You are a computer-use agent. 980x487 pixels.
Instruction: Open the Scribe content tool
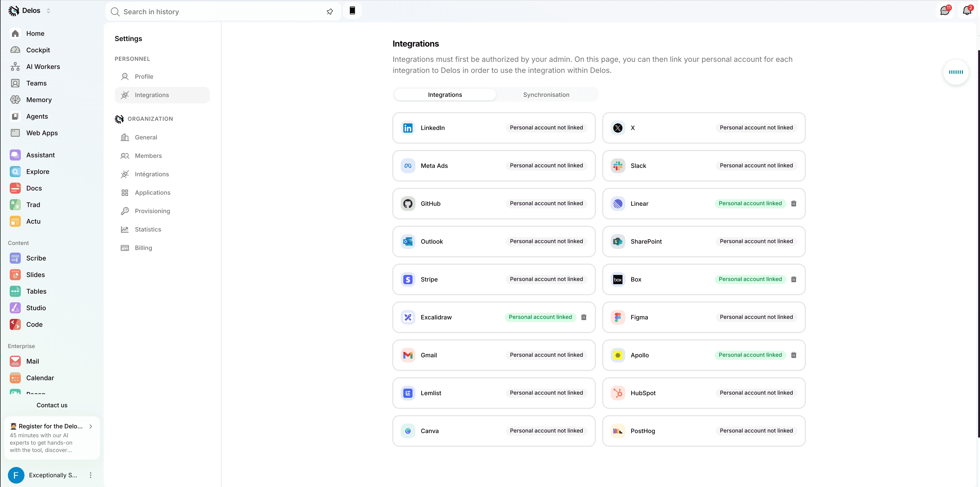click(x=36, y=258)
